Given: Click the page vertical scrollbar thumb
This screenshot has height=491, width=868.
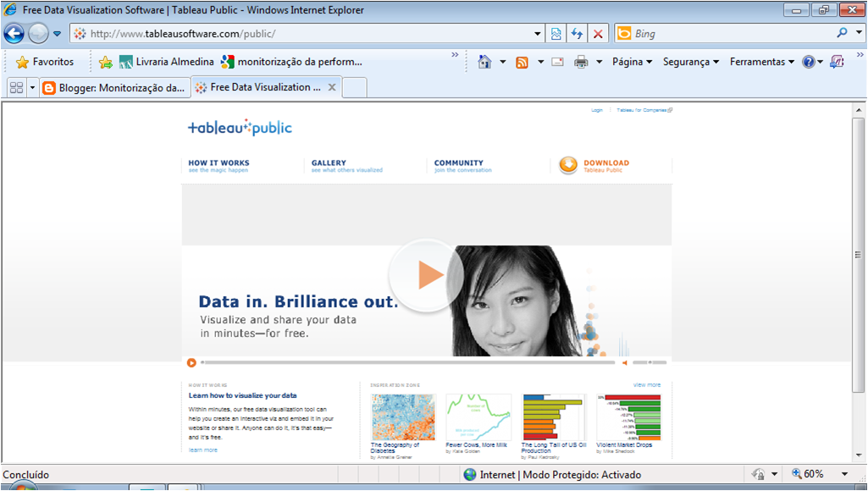Looking at the screenshot, I should (858, 255).
